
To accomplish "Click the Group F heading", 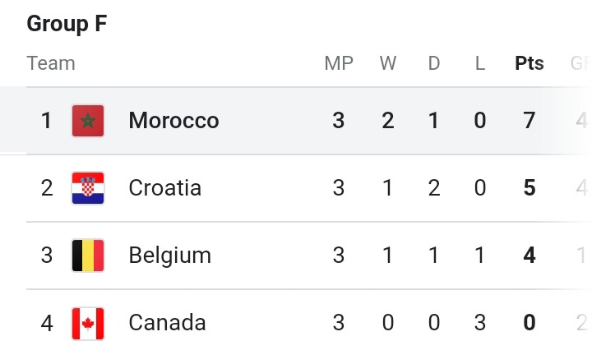I will pyautogui.click(x=67, y=24).
